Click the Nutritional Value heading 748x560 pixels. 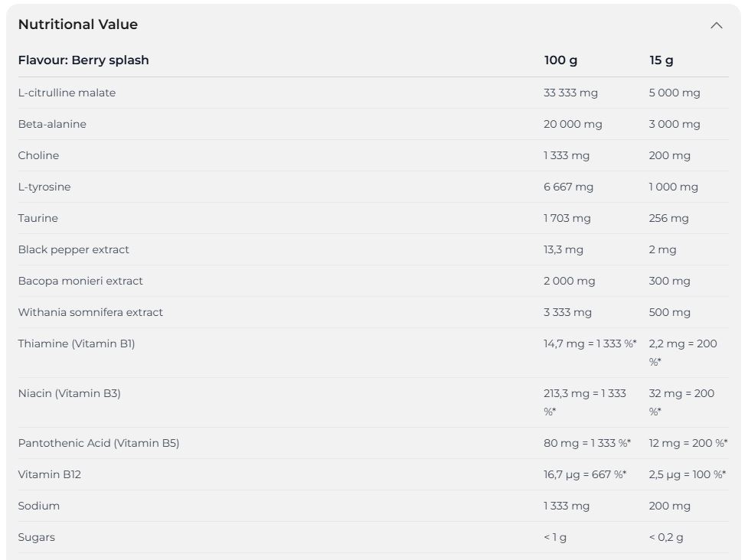point(78,24)
